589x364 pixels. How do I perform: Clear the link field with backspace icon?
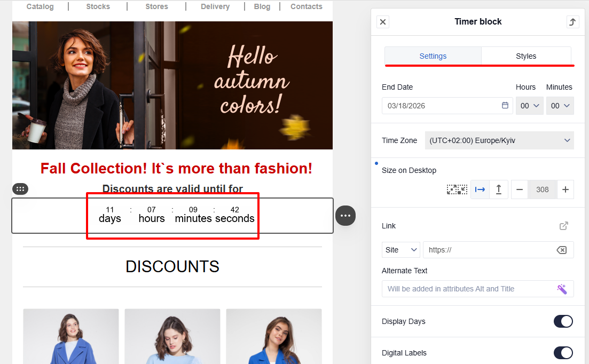pyautogui.click(x=562, y=250)
